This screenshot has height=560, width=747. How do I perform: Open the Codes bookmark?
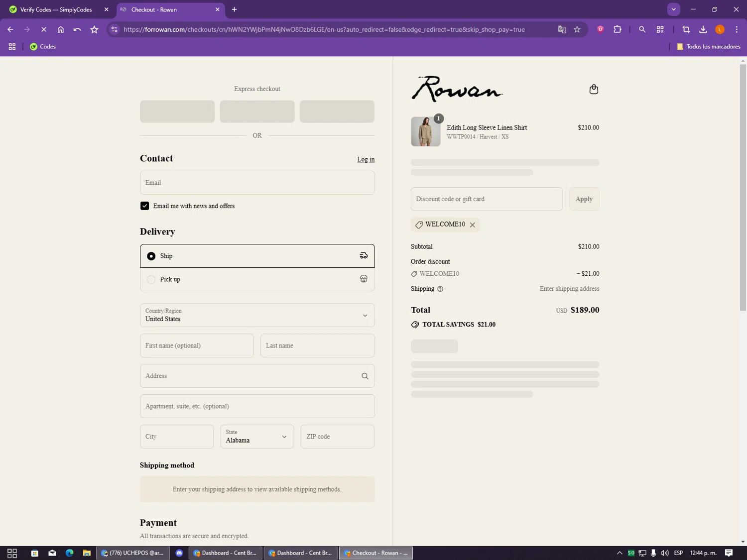pos(43,46)
